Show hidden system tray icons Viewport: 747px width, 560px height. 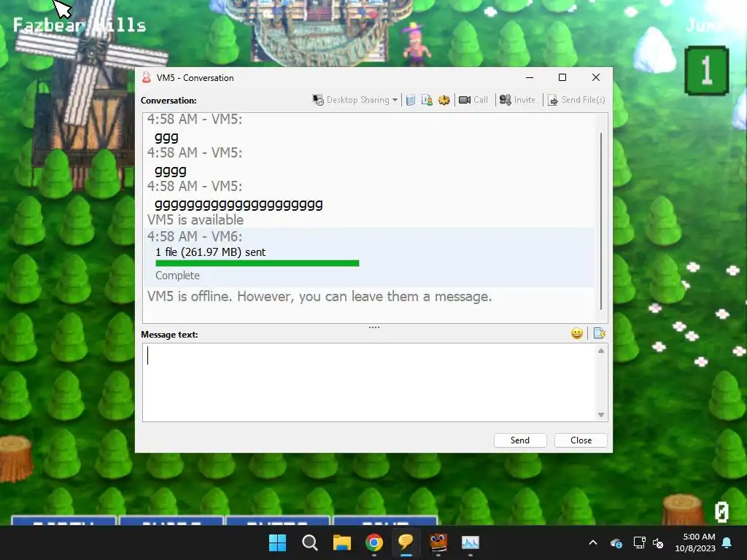click(x=593, y=542)
